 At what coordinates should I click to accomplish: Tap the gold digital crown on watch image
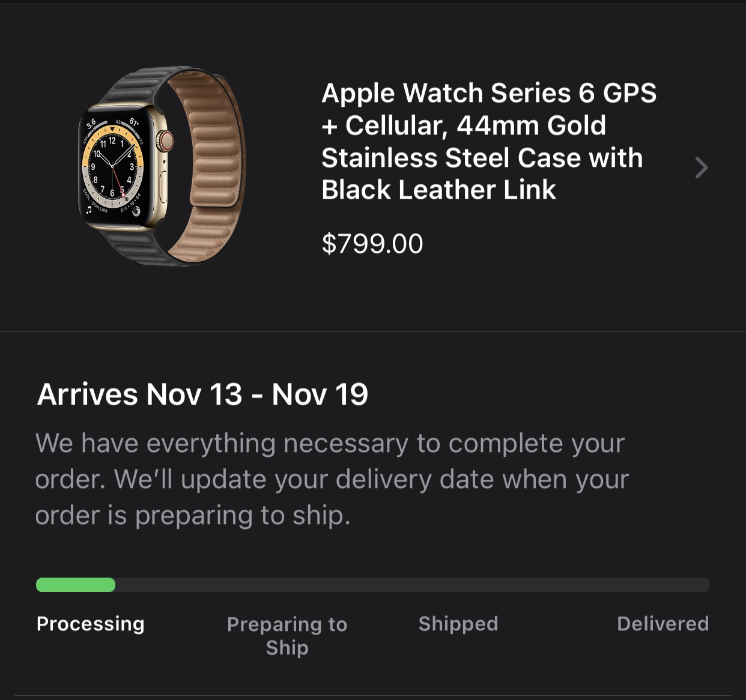click(165, 141)
